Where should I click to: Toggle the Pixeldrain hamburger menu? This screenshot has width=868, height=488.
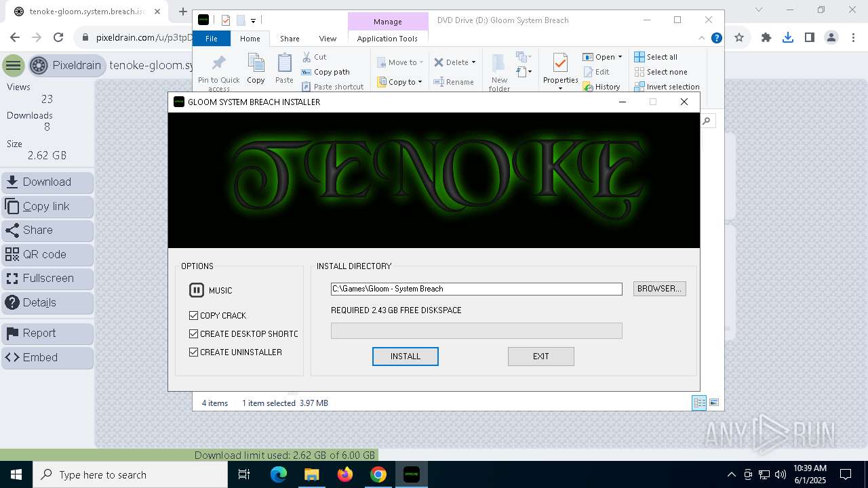click(x=13, y=66)
